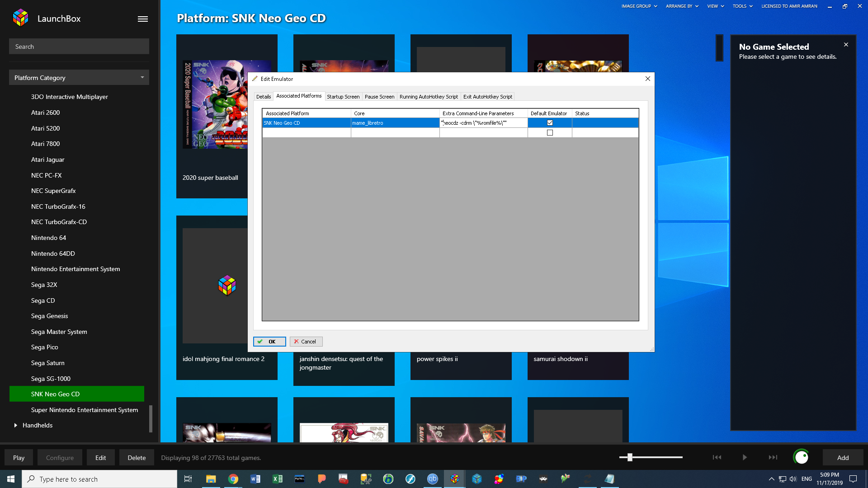Open the BP taskbar icon

521,479
